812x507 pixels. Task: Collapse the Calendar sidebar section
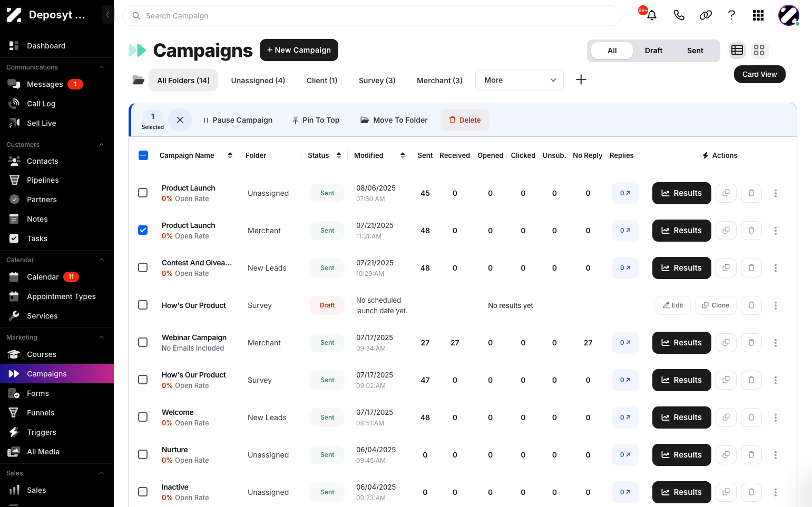(102, 260)
